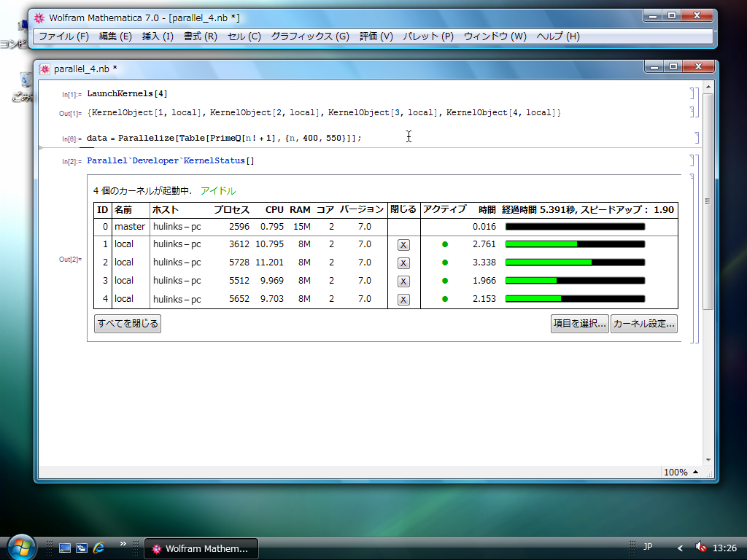747x560 pixels.
Task: Click the muted volume tray icon
Action: pyautogui.click(x=701, y=547)
